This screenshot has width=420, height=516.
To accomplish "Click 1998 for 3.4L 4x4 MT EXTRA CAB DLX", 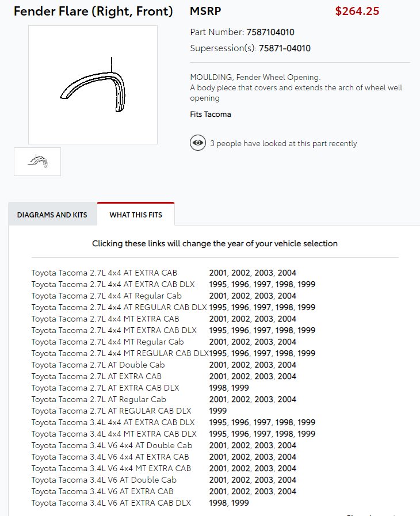I will pos(284,434).
